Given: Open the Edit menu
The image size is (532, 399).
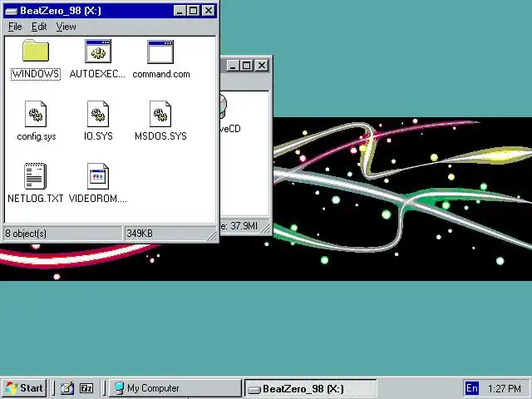Looking at the screenshot, I should [39, 27].
